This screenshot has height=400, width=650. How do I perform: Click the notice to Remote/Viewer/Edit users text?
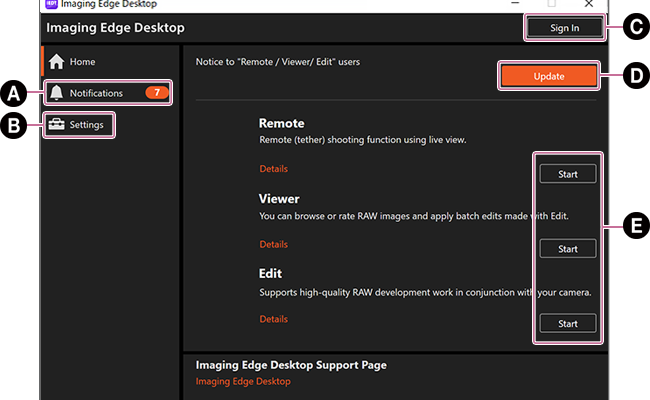278,62
